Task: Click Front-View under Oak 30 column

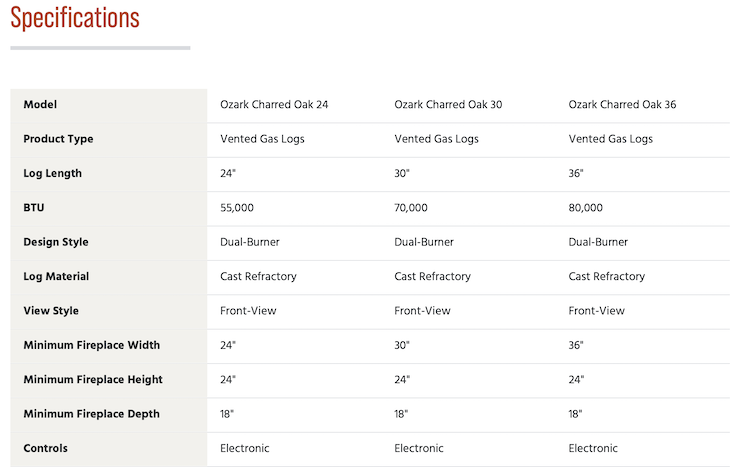Action: (422, 311)
